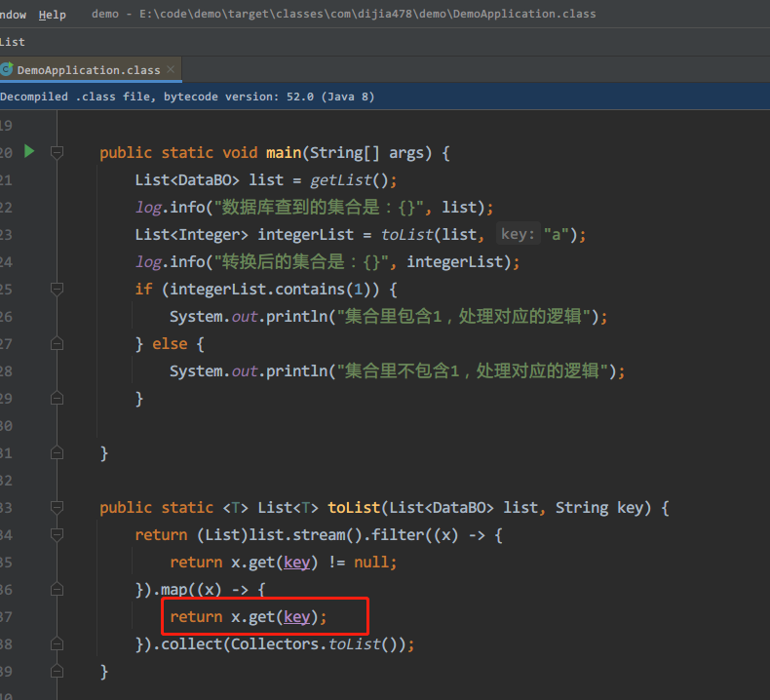Collapse the else block fold marker
Viewport: 770px width, 700px height.
tap(57, 343)
